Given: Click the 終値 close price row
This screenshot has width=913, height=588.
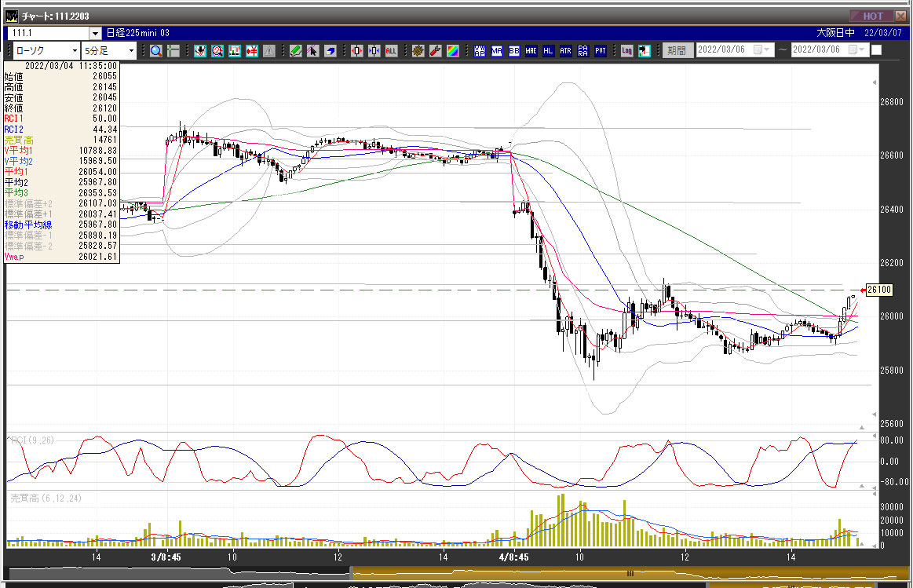Looking at the screenshot, I should pos(61,108).
